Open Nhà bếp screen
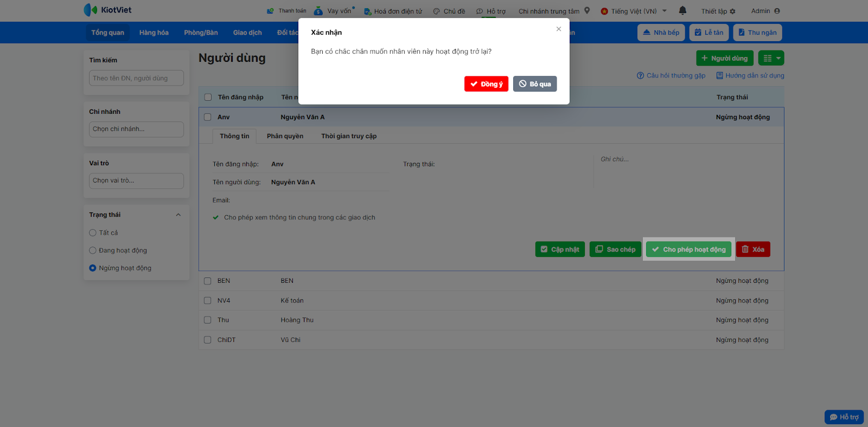 [x=661, y=33]
